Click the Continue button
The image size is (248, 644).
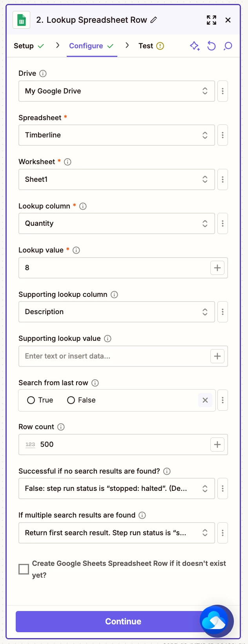pos(123,622)
